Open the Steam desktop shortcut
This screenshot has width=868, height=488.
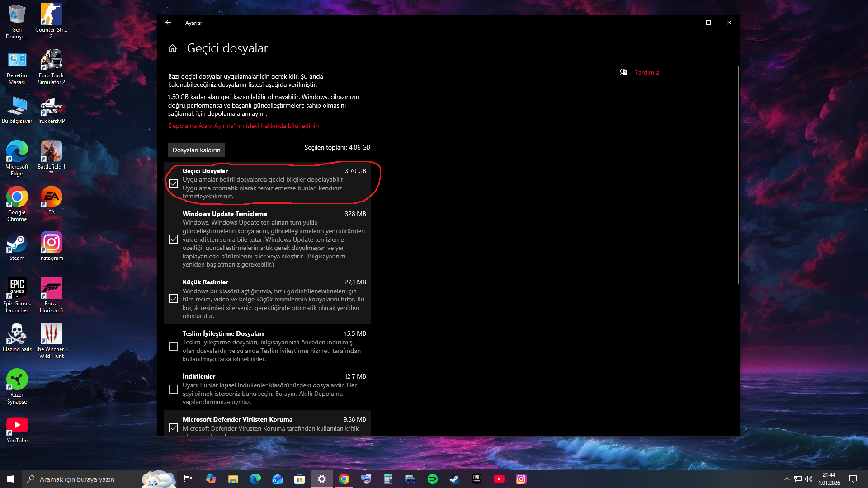pos(17,247)
